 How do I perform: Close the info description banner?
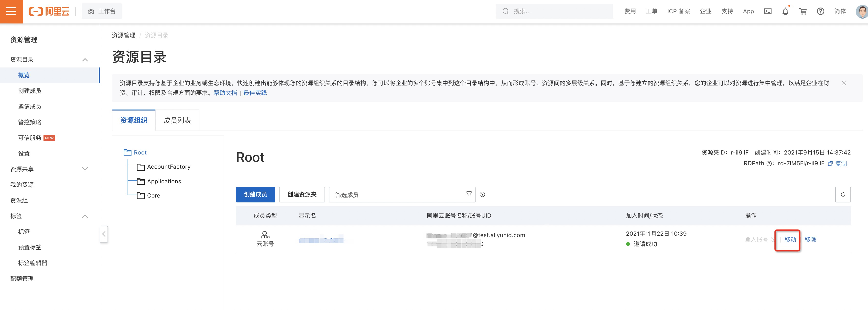point(844,83)
